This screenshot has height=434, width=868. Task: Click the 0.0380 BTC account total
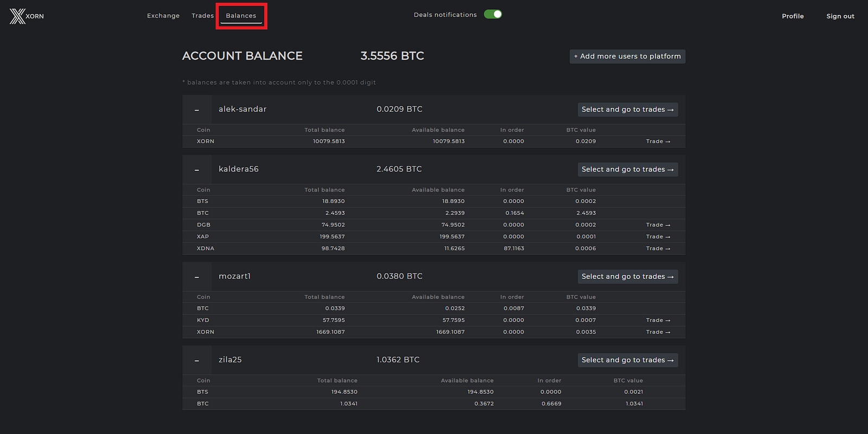399,276
